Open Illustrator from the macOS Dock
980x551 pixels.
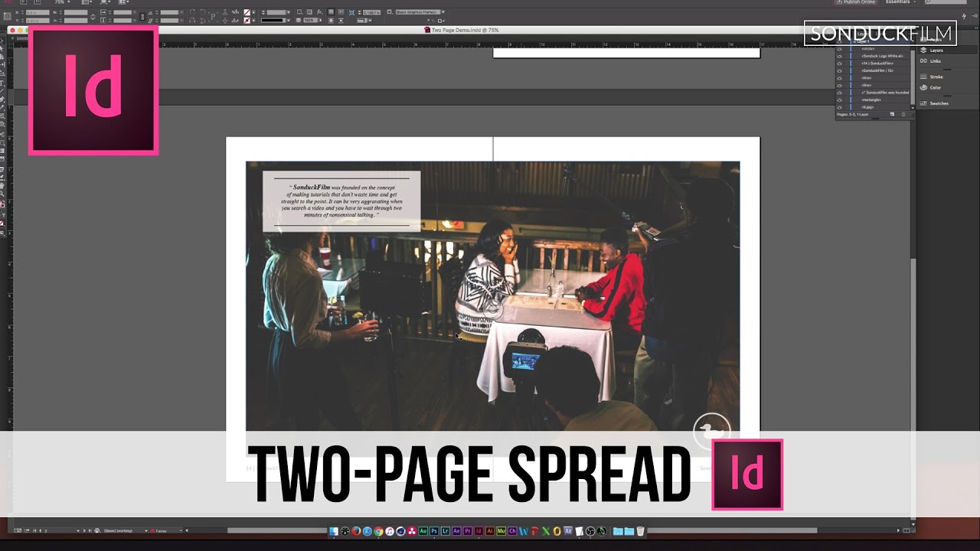pyautogui.click(x=490, y=531)
